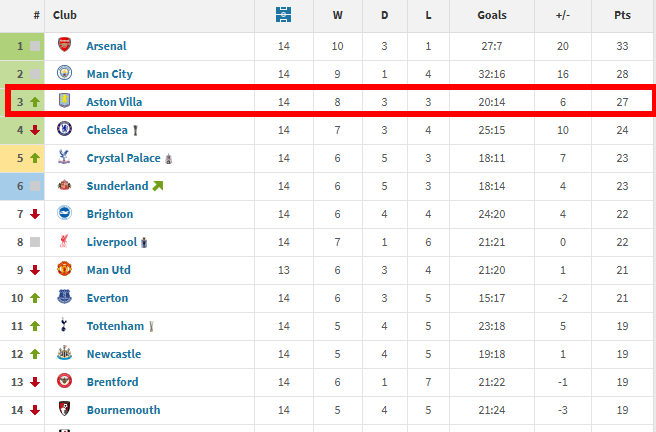Click the Aston Villa club crest
Image resolution: width=656 pixels, height=432 pixels.
[65, 102]
